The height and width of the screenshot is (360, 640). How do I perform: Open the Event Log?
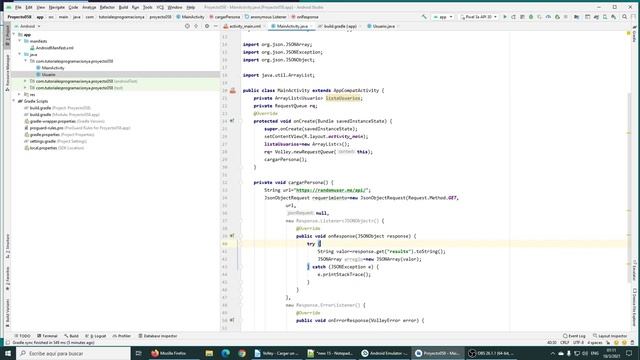click(x=574, y=336)
